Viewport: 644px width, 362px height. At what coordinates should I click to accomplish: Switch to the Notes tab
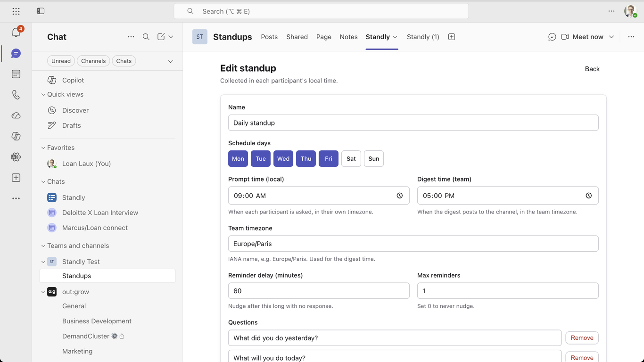click(349, 37)
